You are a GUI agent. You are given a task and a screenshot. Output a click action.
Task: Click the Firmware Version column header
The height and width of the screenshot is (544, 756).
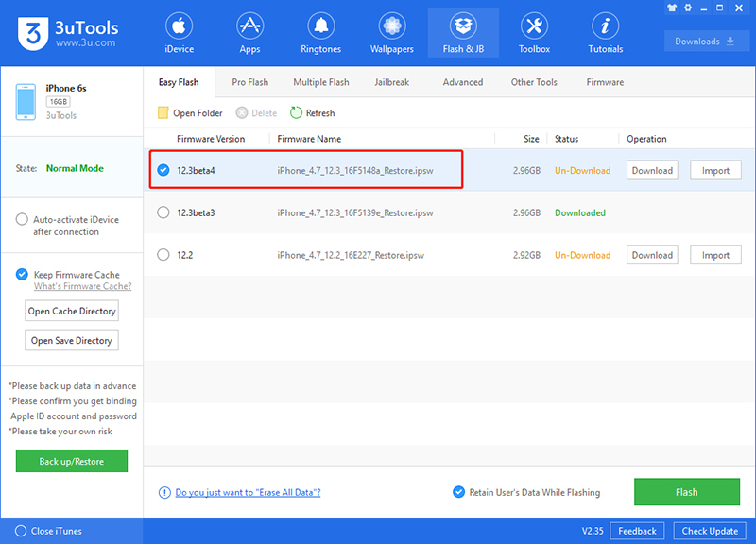click(211, 139)
